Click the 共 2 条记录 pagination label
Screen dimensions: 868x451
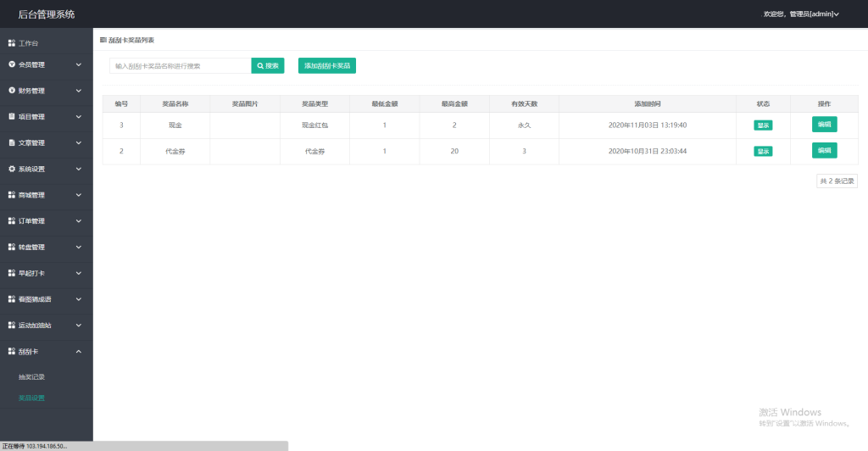[837, 181]
